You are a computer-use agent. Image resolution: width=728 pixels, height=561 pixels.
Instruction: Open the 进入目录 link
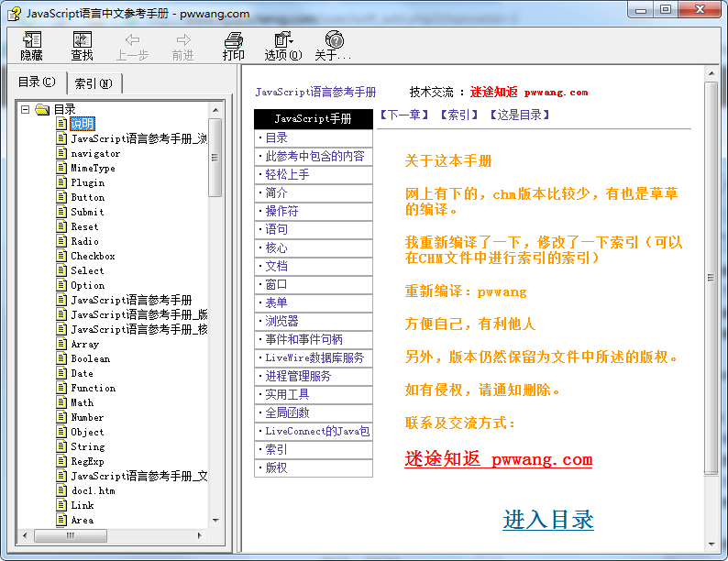coord(547,520)
